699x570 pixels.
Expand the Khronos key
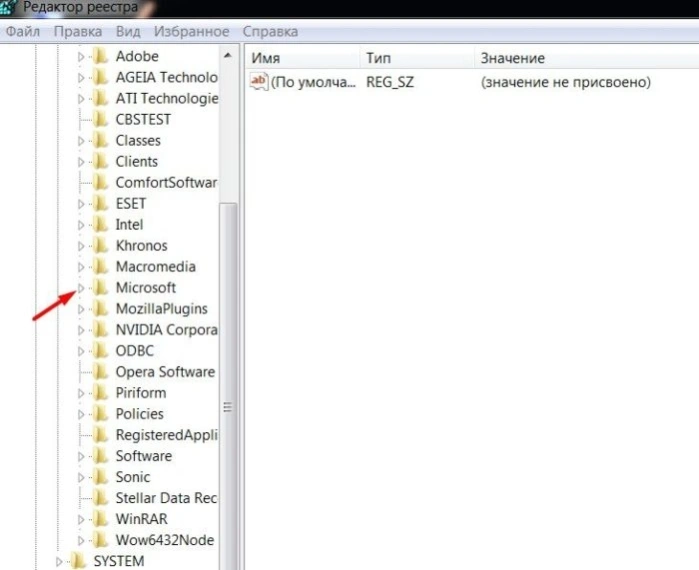[81, 246]
